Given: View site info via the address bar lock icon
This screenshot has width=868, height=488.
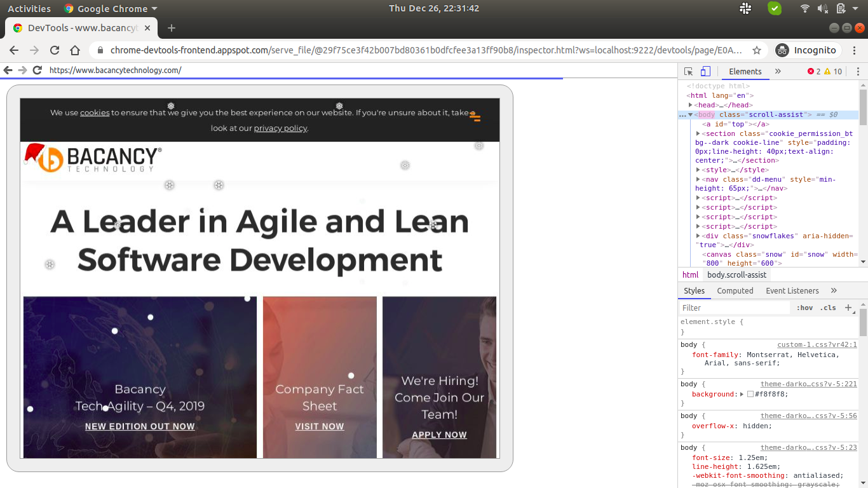Looking at the screenshot, I should click(x=100, y=50).
